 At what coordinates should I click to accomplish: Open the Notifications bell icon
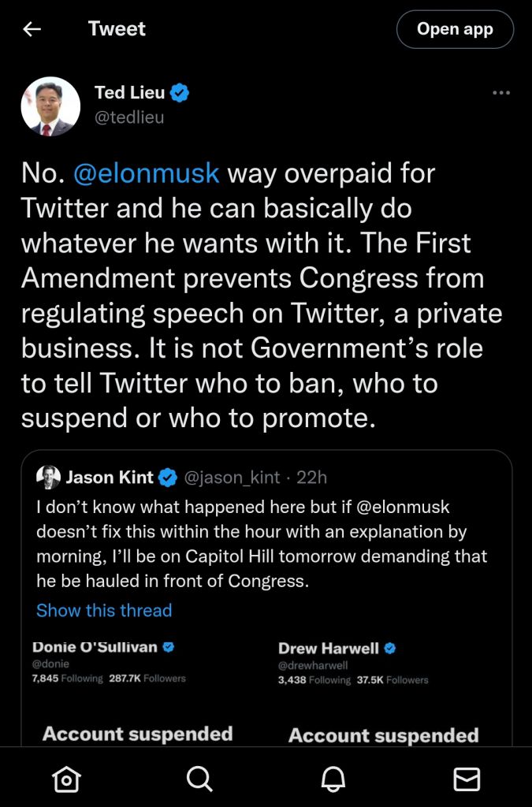coord(333,779)
